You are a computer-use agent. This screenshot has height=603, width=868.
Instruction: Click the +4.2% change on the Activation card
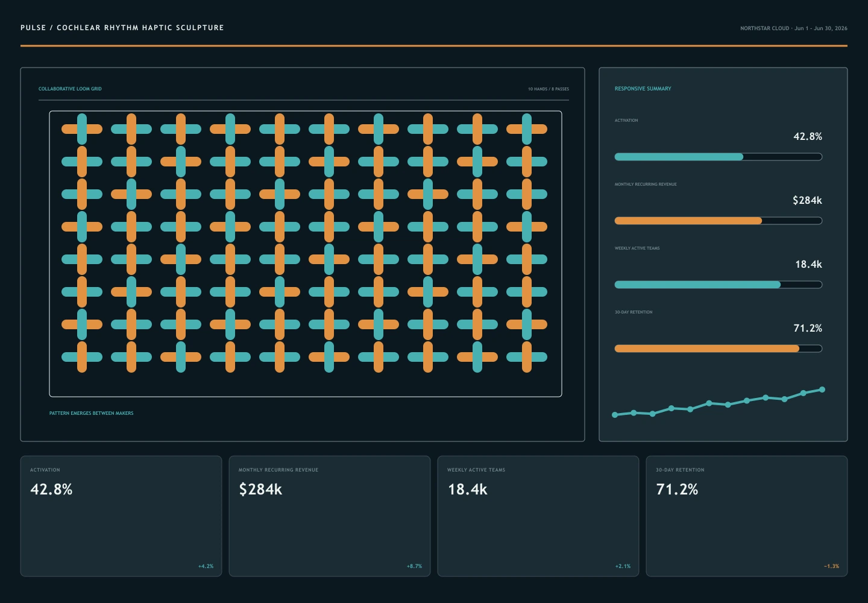(206, 566)
